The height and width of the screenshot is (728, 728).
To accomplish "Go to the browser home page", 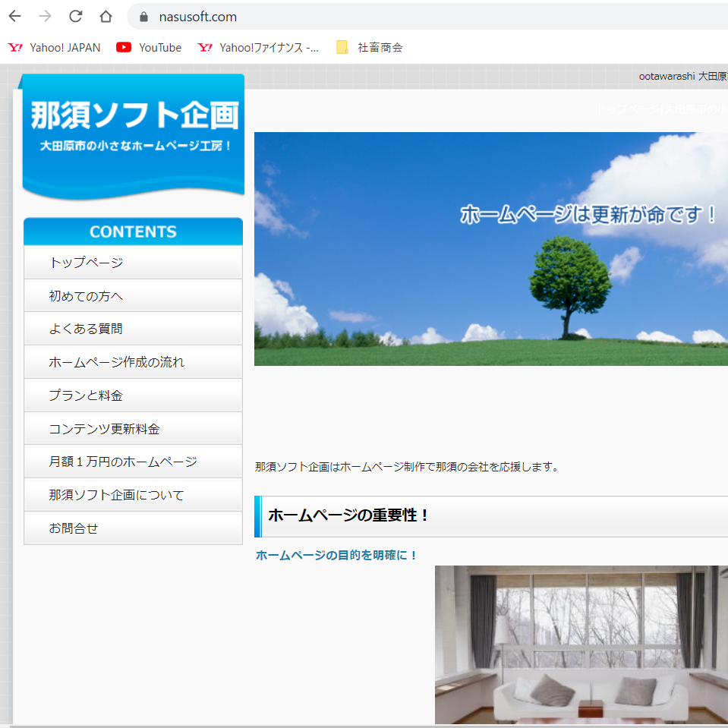I will [106, 17].
